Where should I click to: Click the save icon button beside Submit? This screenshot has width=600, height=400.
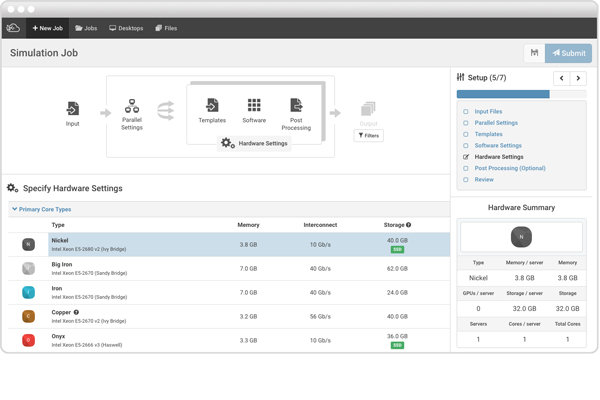[x=534, y=53]
